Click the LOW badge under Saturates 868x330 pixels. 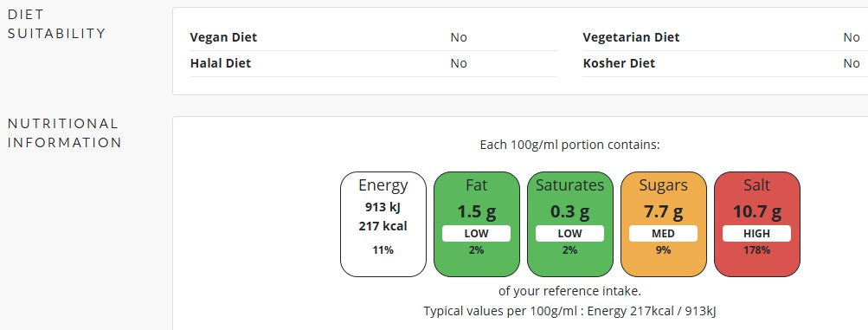(x=570, y=234)
